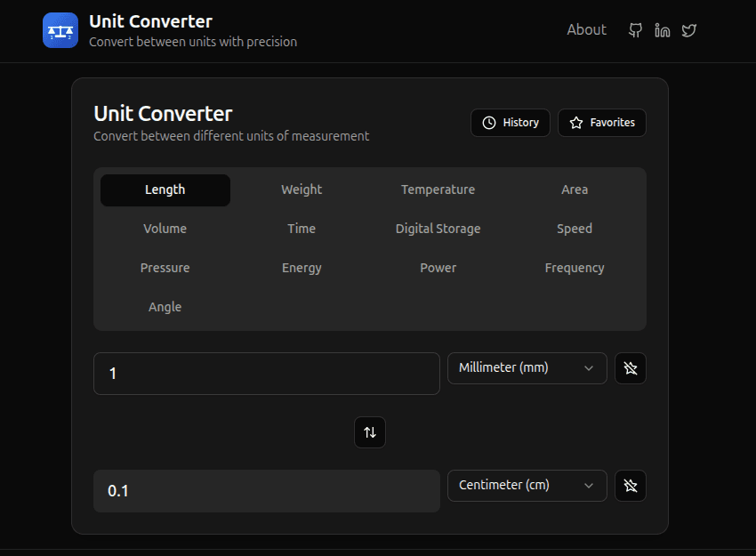Expand the Millimeter (mm) unit dropdown
The width and height of the screenshot is (756, 556).
click(527, 368)
